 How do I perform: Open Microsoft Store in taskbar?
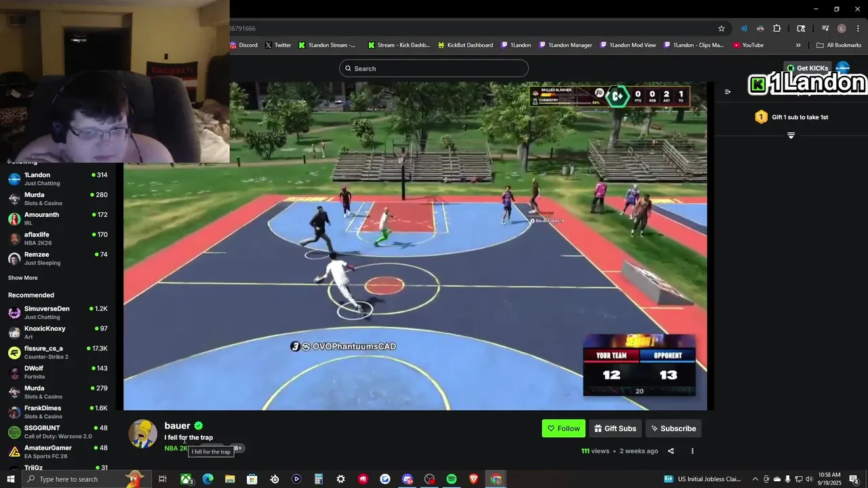pyautogui.click(x=252, y=479)
